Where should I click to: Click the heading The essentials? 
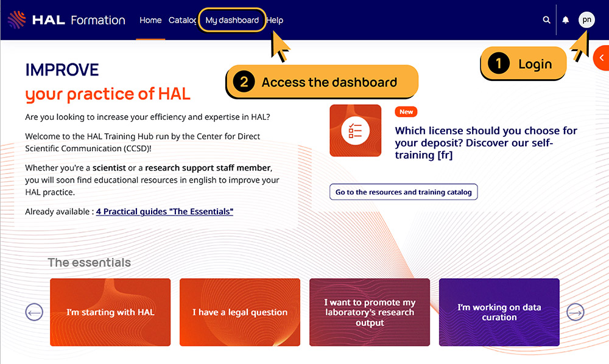tap(90, 263)
